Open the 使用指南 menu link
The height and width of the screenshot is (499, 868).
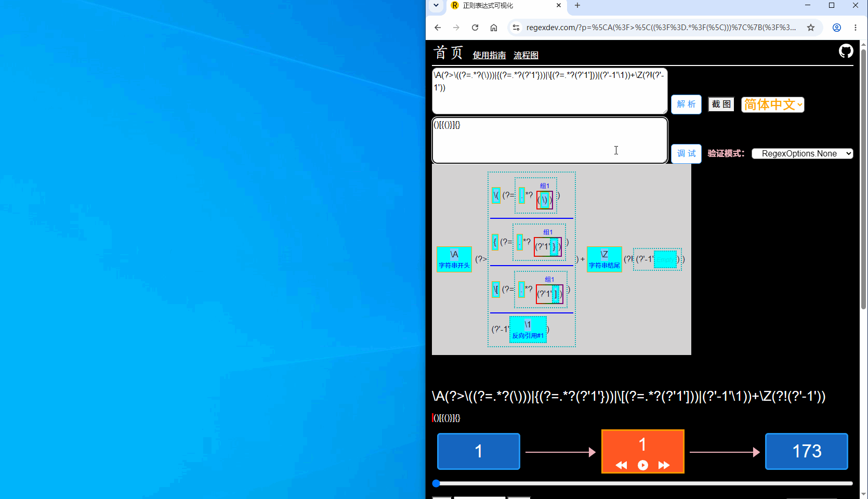tap(489, 55)
